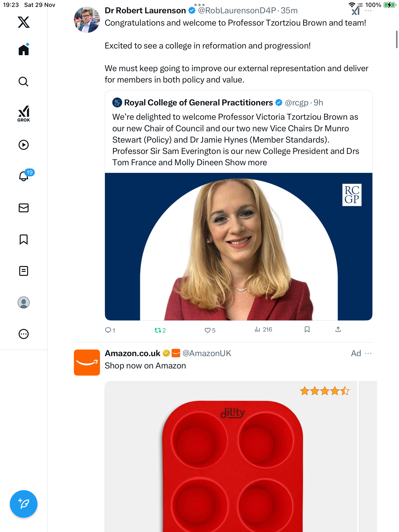399x532 pixels.
Task: Expand the sidebar More menu
Action: point(24,334)
